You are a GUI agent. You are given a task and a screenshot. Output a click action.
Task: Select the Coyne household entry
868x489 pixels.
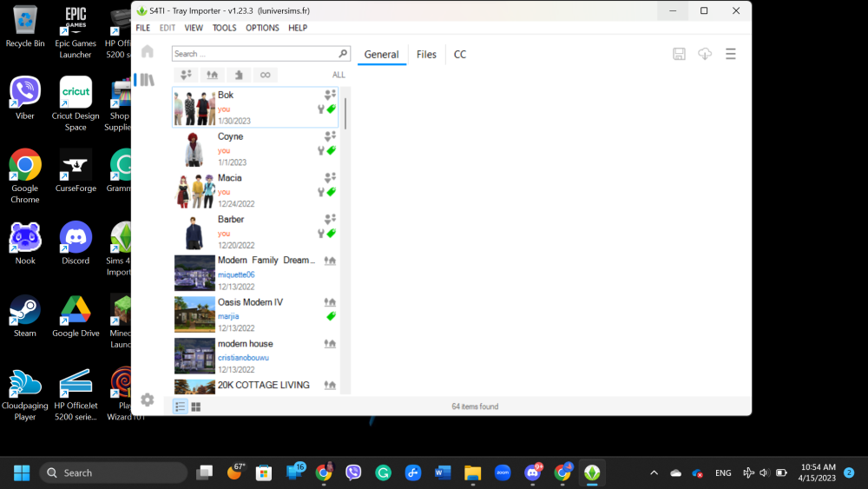[x=255, y=149]
